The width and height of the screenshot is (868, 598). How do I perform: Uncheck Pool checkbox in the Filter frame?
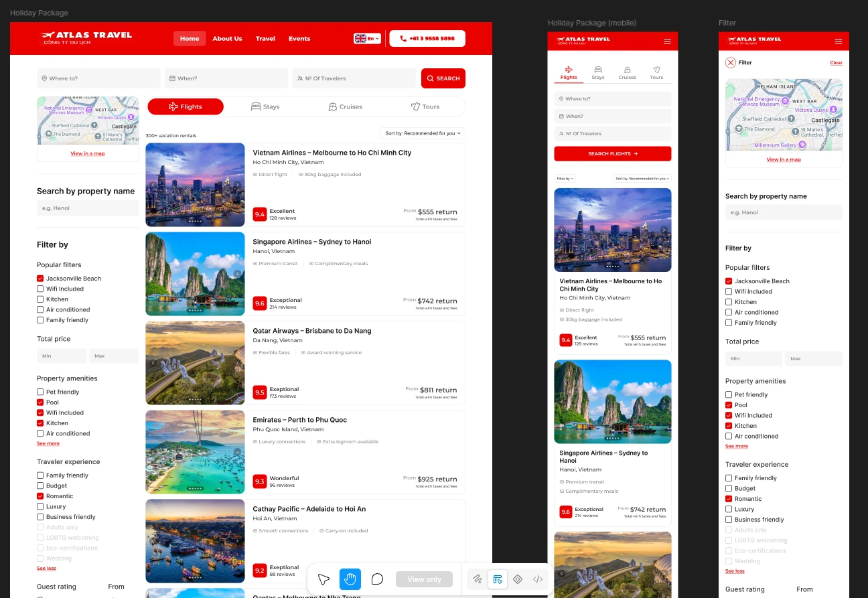coord(729,405)
